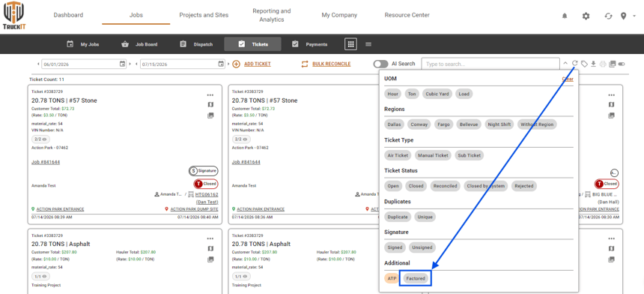The width and height of the screenshot is (644, 294).
Task: Open three-dot menu on first #57 Stone ticket
Action: 210,95
